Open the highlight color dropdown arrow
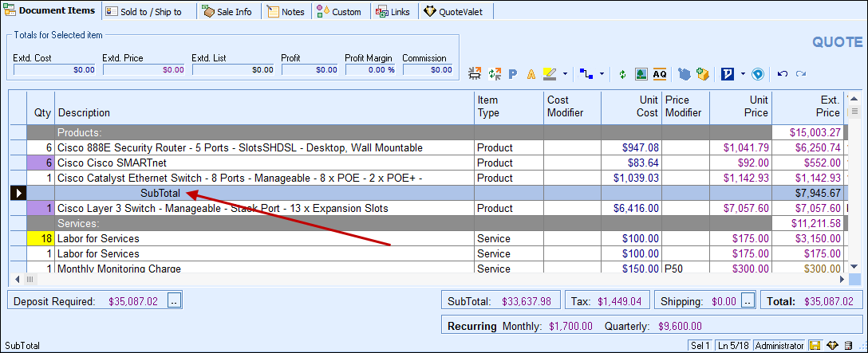Viewport: 868px width, 353px height. pyautogui.click(x=565, y=74)
